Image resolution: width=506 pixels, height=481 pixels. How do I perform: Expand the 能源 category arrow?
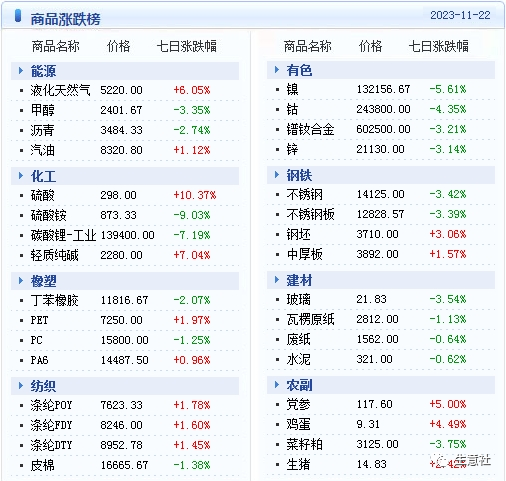click(x=21, y=71)
